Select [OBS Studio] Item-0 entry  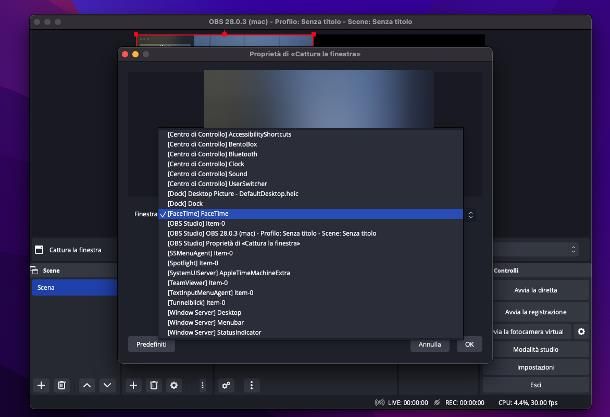coord(310,224)
